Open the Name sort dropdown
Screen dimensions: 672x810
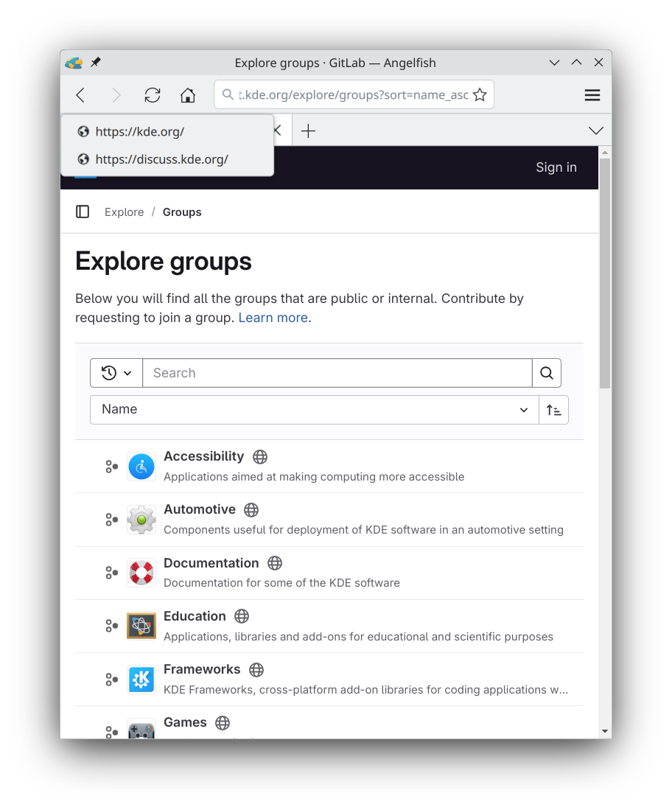[315, 410]
